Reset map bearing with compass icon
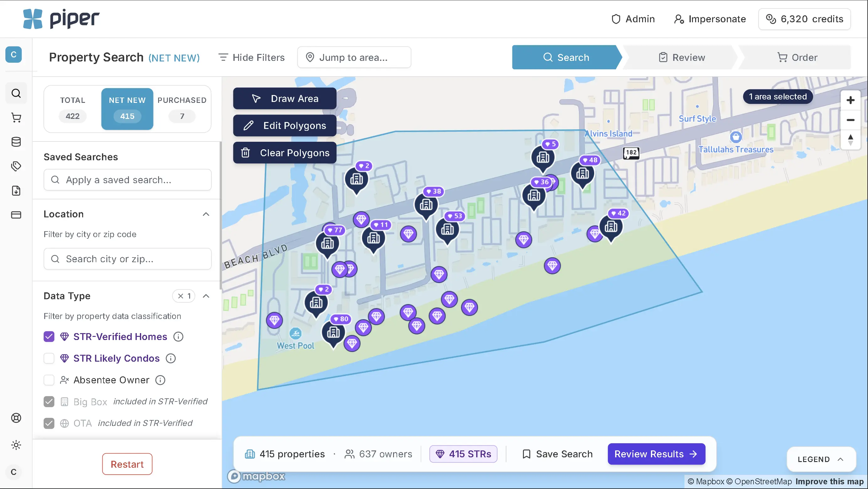Image resolution: width=868 pixels, height=489 pixels. [850, 140]
